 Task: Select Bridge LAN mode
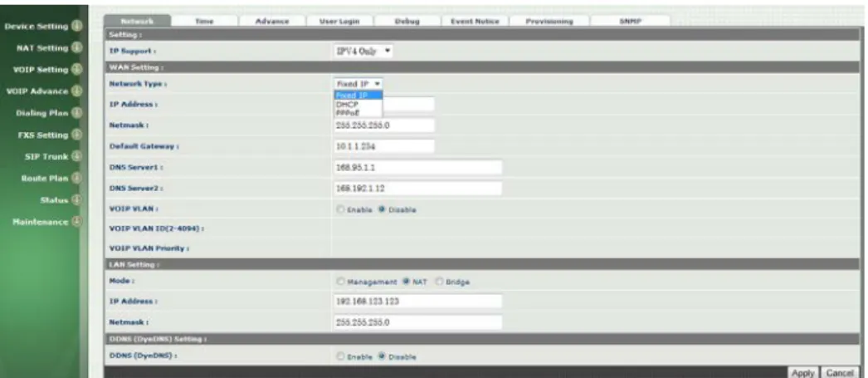(x=439, y=282)
